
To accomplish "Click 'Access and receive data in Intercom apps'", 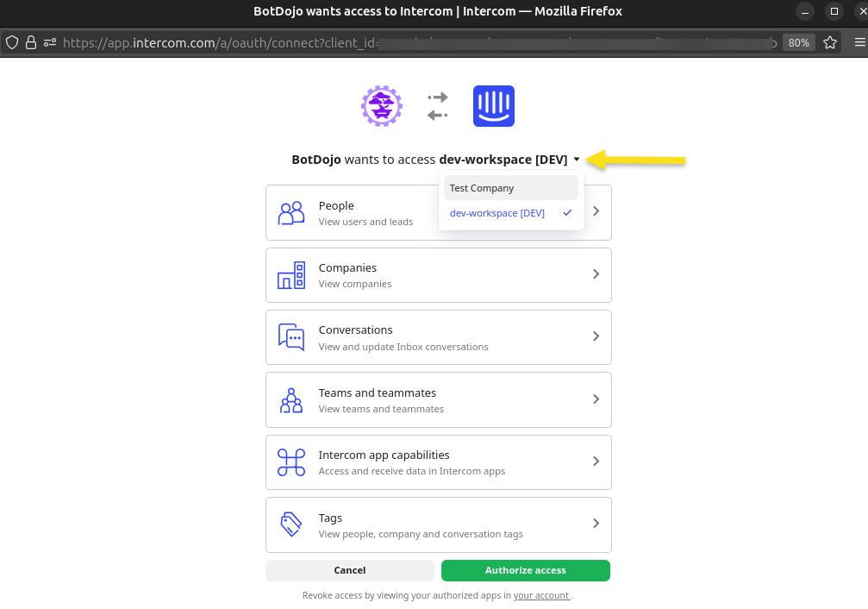I will click(412, 471).
